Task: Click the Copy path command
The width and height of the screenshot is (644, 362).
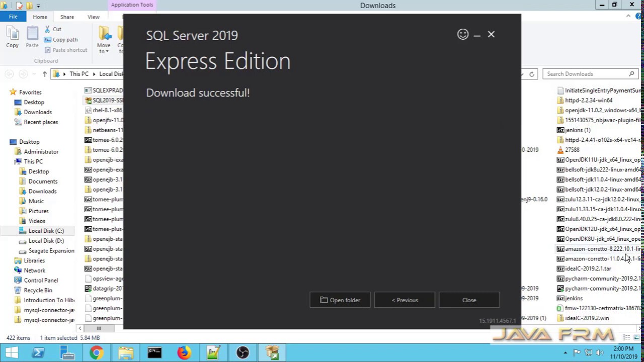Action: coord(60,40)
